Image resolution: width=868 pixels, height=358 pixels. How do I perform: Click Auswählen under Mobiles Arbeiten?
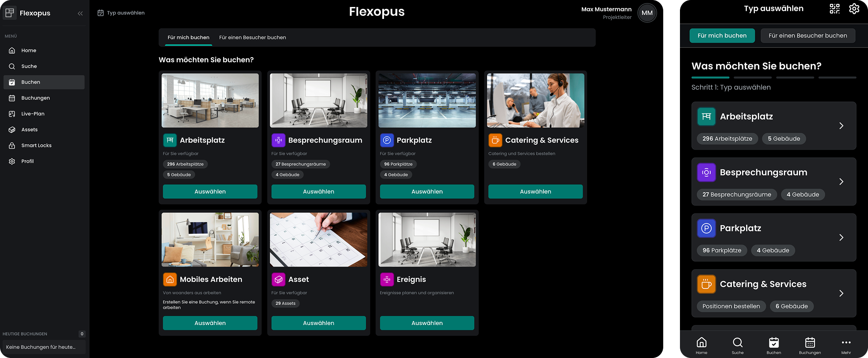(x=210, y=323)
